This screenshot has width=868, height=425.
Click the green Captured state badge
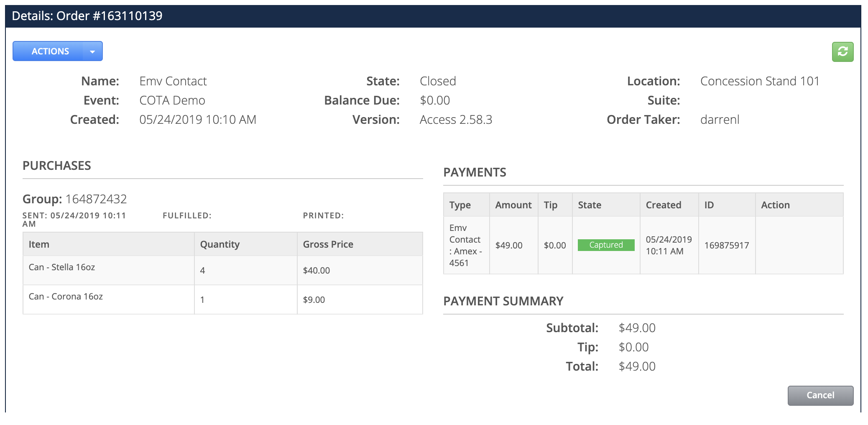(606, 245)
